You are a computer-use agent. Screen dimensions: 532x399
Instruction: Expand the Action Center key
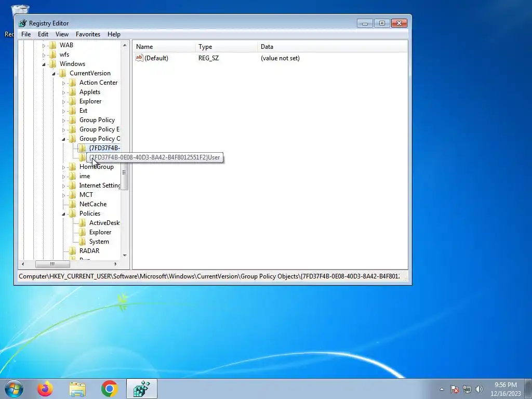coord(63,83)
